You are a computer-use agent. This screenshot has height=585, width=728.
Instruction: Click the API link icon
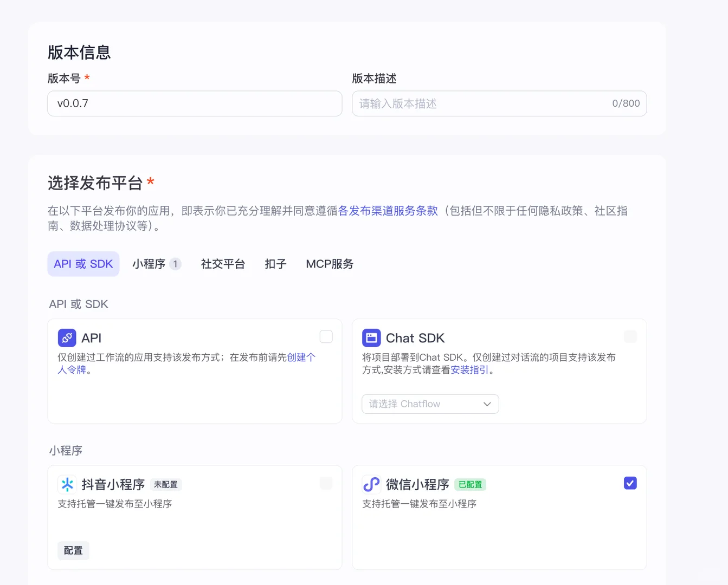point(67,338)
